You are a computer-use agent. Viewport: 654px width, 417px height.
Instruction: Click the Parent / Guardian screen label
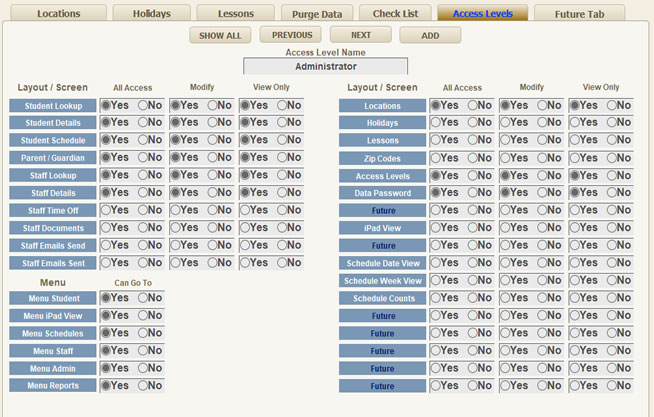[53, 158]
